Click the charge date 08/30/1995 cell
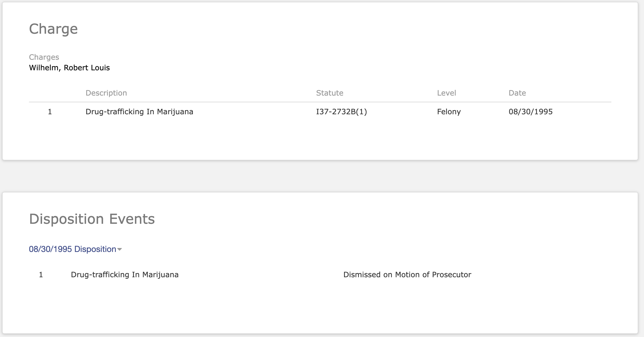Screen dimensions: 644x337 coord(531,112)
